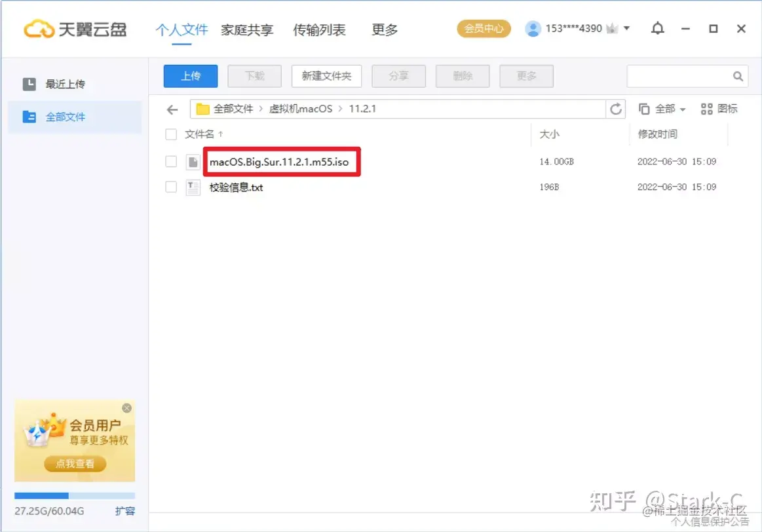The width and height of the screenshot is (762, 532).
Task: Click the copy icon next to 全部
Action: click(644, 109)
